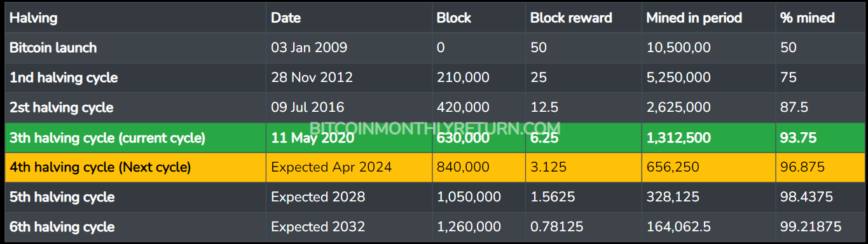Click the % mined value 98.4375
The image size is (868, 244).
point(806,197)
